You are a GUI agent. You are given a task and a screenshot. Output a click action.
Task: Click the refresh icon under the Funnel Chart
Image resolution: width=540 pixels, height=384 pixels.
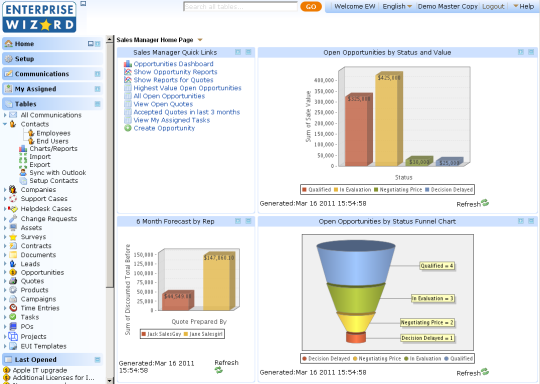pos(485,372)
